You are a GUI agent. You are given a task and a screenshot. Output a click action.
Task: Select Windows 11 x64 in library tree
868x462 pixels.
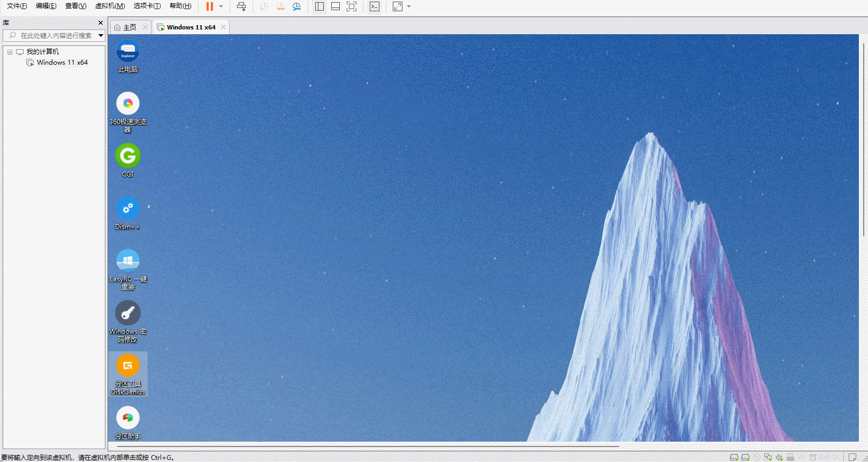62,63
